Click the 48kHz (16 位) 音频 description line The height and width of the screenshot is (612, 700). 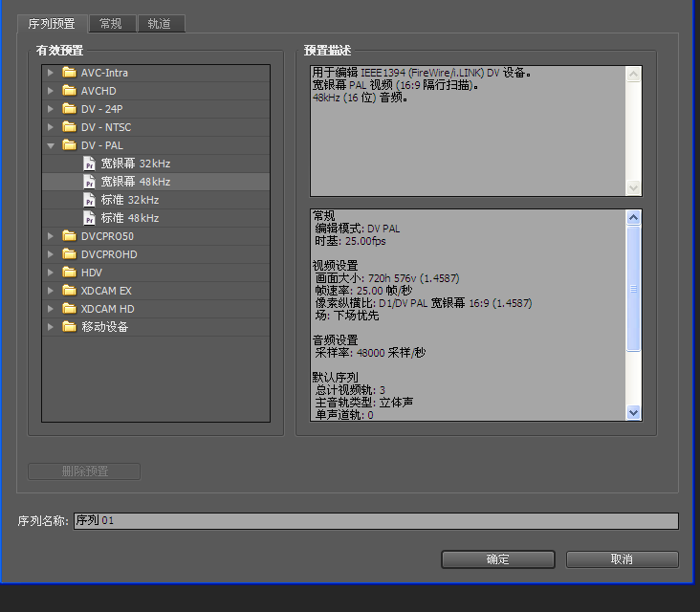(x=360, y=98)
